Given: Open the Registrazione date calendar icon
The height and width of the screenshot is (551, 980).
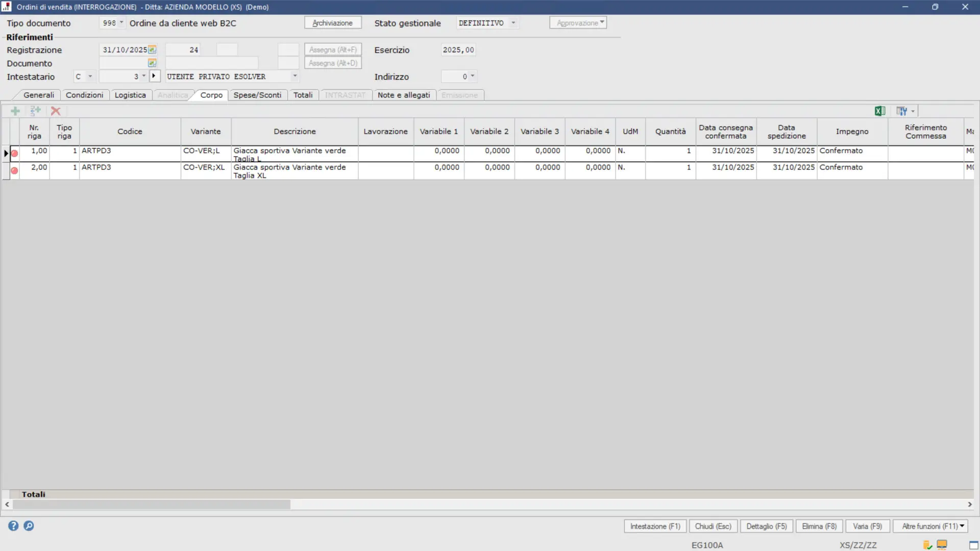Looking at the screenshot, I should pyautogui.click(x=152, y=49).
